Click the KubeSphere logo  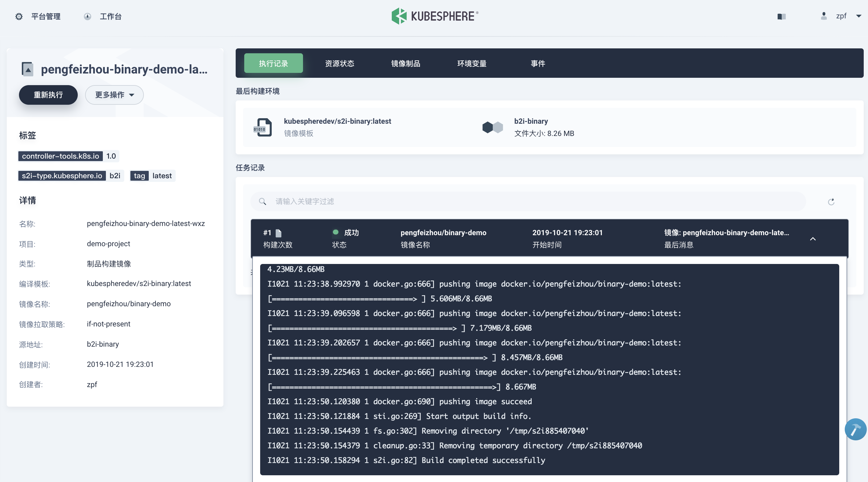pyautogui.click(x=434, y=16)
